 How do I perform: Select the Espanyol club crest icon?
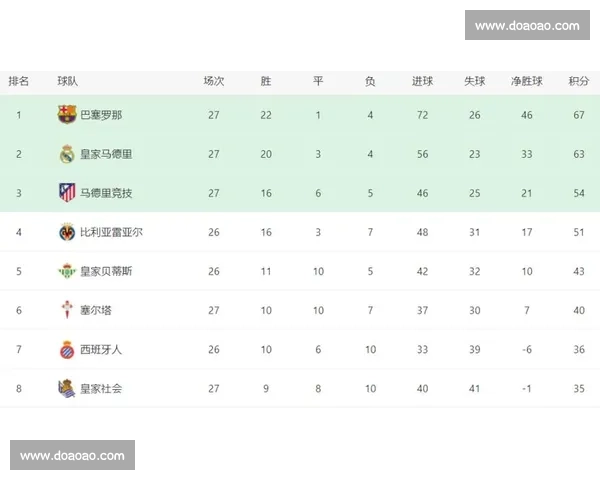coord(67,349)
